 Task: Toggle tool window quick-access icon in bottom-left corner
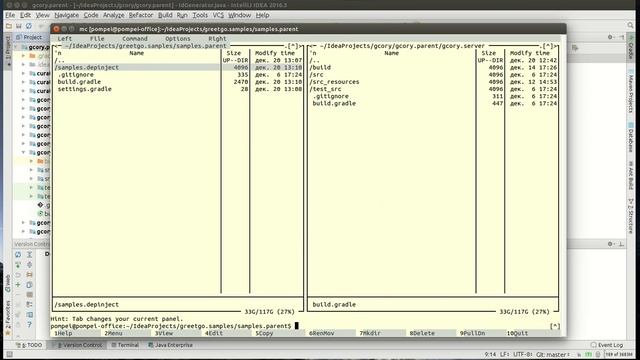pyautogui.click(x=9, y=354)
